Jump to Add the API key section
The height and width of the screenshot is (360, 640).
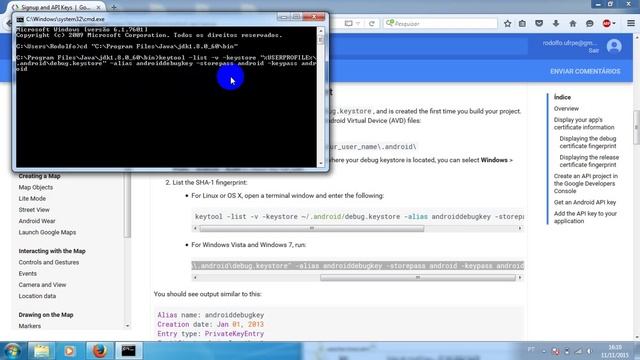click(585, 217)
